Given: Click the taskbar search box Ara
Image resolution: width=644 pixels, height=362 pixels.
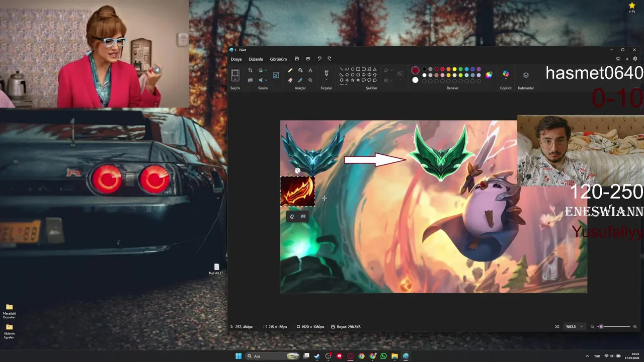Looking at the screenshot, I should click(x=272, y=356).
